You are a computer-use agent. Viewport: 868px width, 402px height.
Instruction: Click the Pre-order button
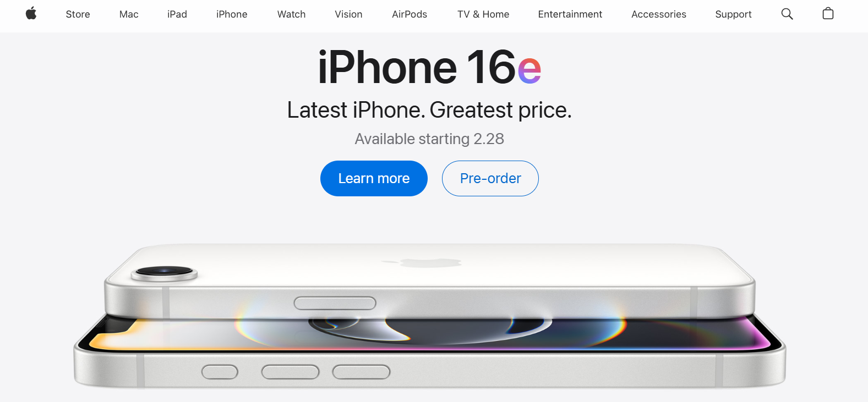[x=490, y=178]
